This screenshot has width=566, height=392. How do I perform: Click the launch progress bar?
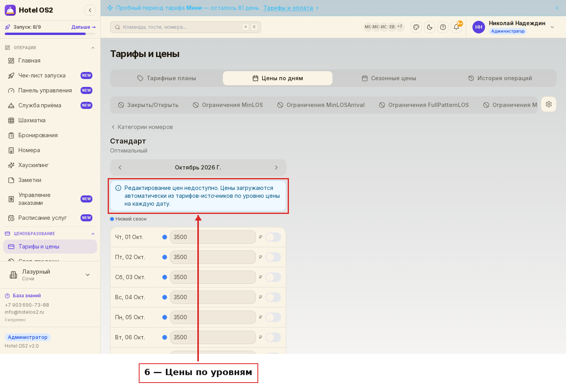(50, 34)
